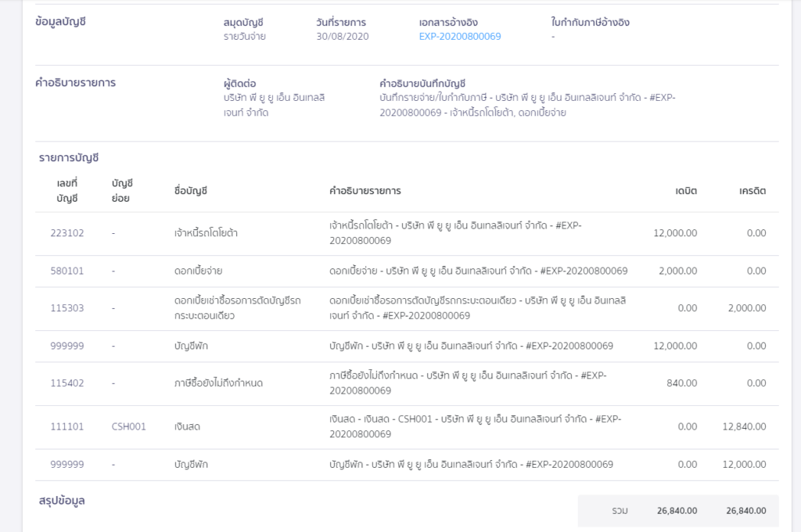Click the รายการบัญชี section heading
The image size is (801, 532).
click(69, 158)
